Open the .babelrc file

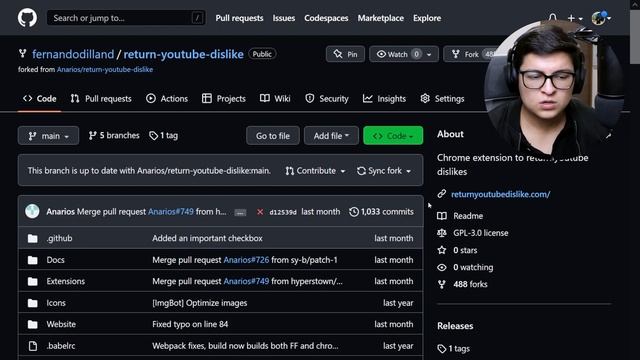60,346
